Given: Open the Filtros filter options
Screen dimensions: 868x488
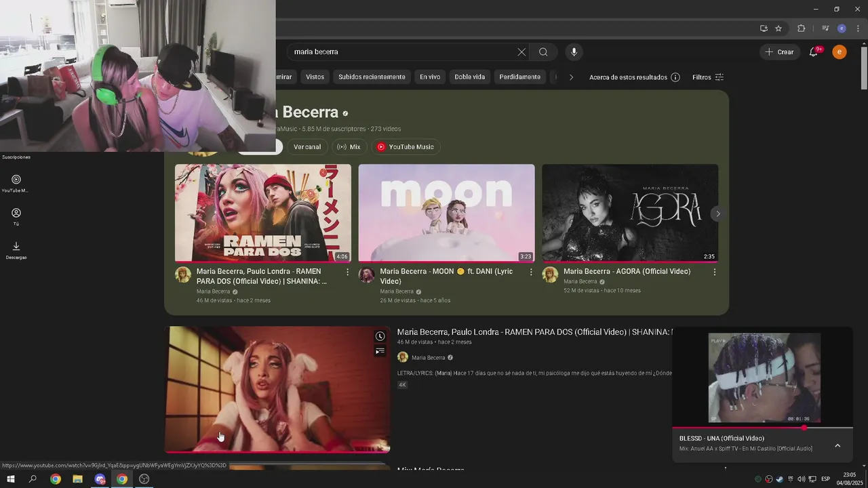Looking at the screenshot, I should 708,77.
